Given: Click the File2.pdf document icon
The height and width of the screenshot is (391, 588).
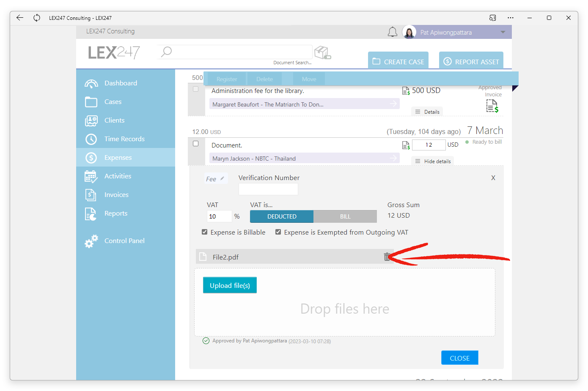Looking at the screenshot, I should coord(203,257).
